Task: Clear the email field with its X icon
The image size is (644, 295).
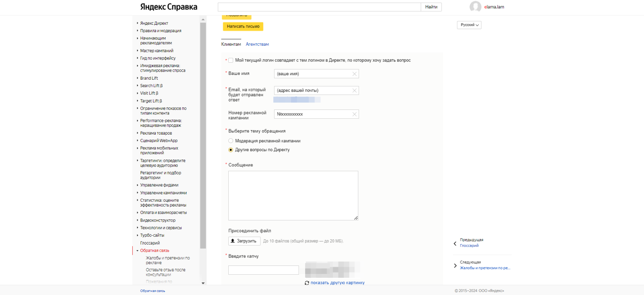Action: [x=354, y=90]
